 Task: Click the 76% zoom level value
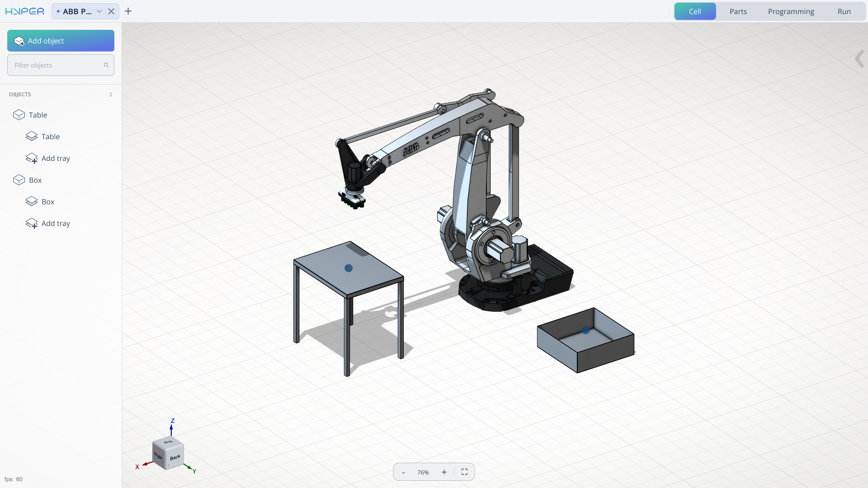[423, 472]
